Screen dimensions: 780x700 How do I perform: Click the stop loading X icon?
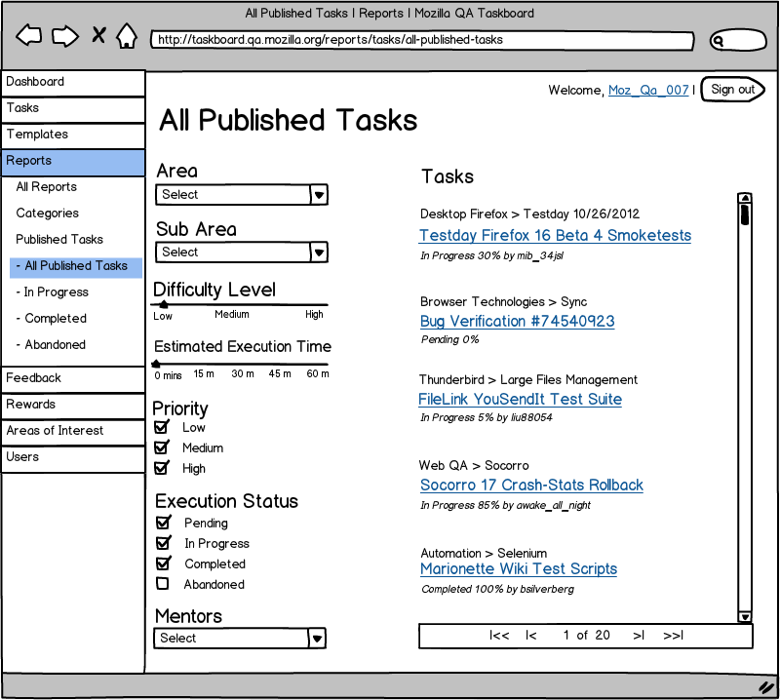pyautogui.click(x=99, y=35)
